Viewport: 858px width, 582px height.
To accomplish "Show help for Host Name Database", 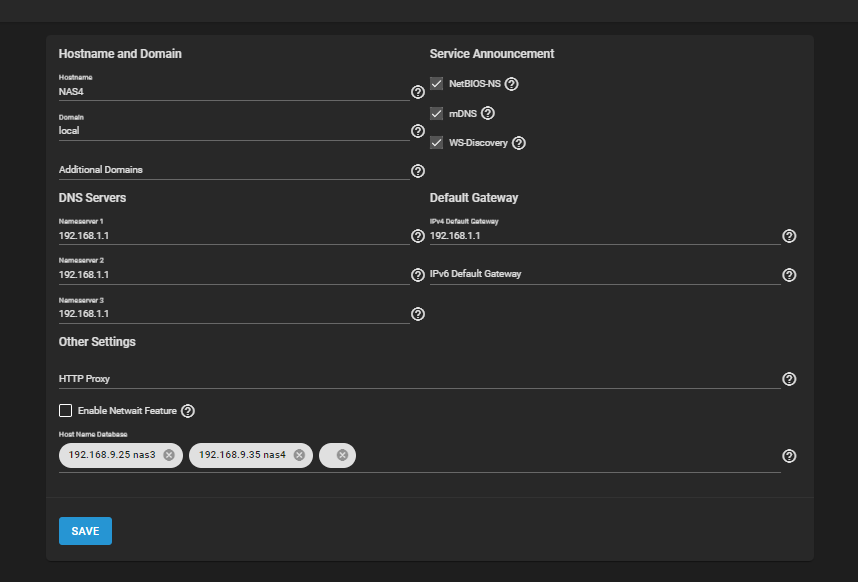I will click(x=789, y=456).
